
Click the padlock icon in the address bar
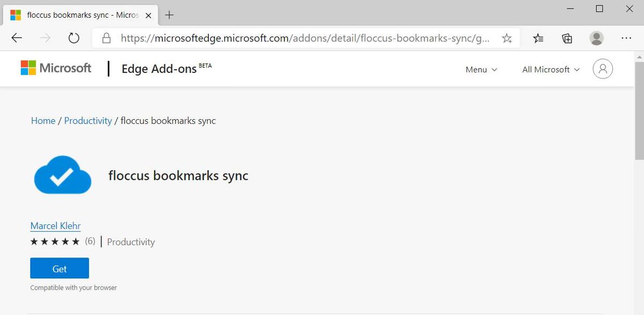pyautogui.click(x=107, y=38)
